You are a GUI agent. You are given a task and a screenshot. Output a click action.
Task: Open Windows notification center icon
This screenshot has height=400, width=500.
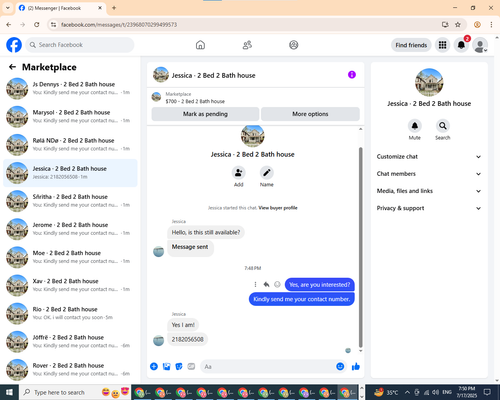click(487, 392)
